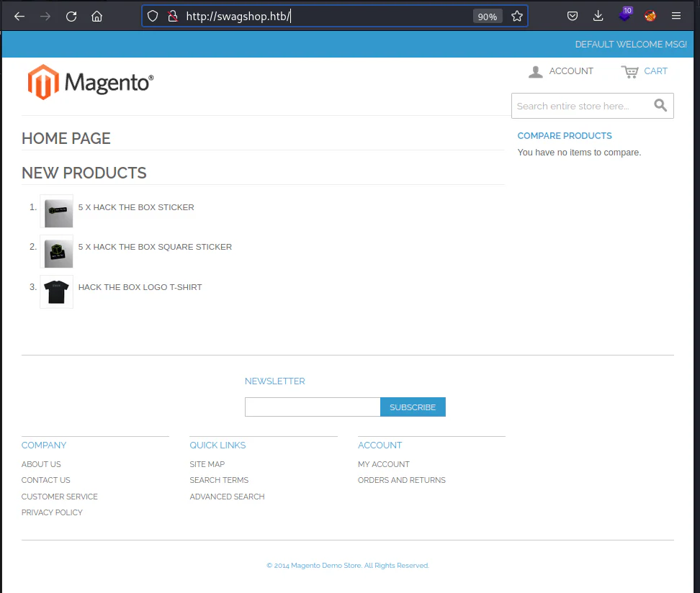Open the Hack The Box sticker thumbnail

tap(56, 211)
